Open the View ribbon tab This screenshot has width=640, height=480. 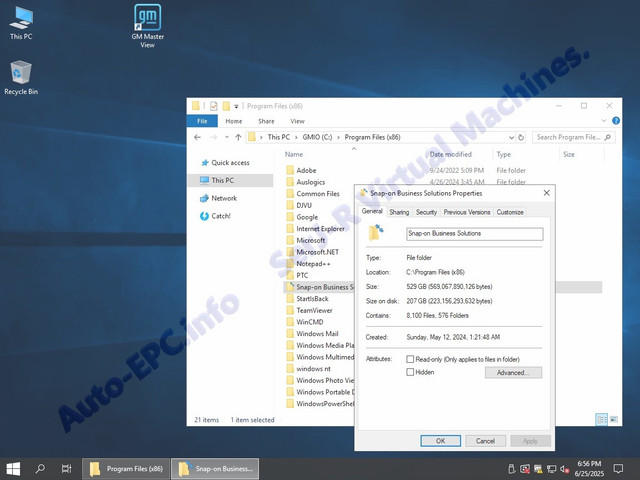pyautogui.click(x=297, y=121)
